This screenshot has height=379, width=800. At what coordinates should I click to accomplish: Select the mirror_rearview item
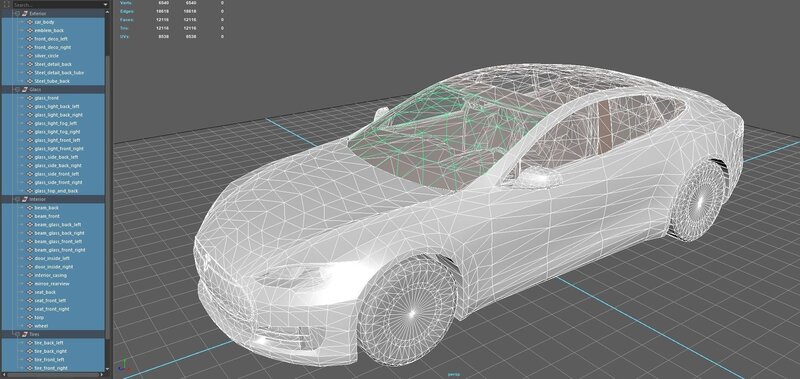click(53, 284)
